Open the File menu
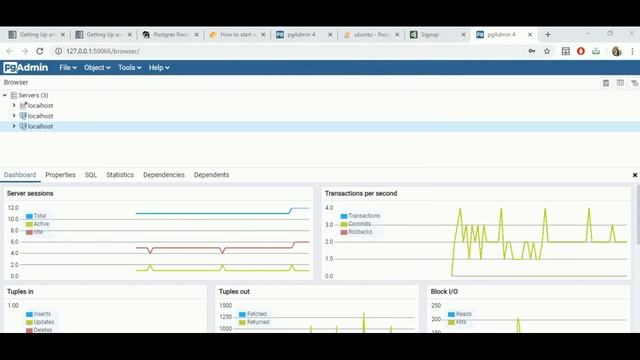 coord(68,68)
